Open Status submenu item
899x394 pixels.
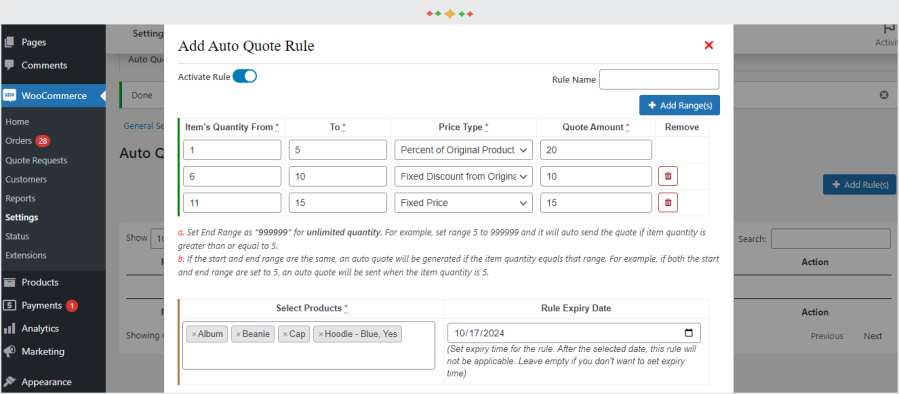[x=17, y=236]
